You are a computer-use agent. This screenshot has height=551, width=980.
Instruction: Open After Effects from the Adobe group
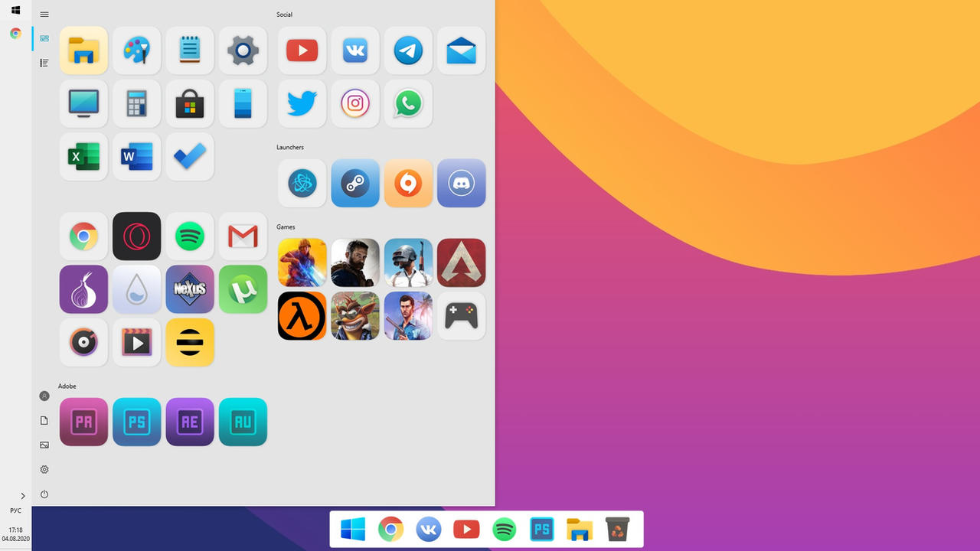click(x=190, y=422)
